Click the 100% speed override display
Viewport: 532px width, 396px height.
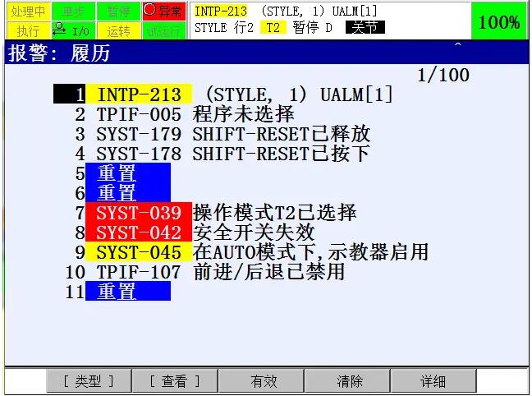[499, 21]
